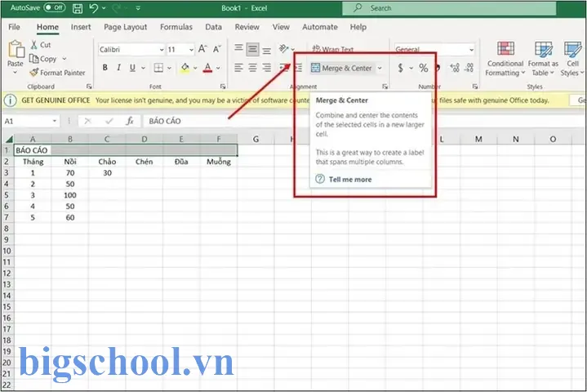587x392 pixels.
Task: Open the Cell Styles gallery
Action: coord(572,59)
